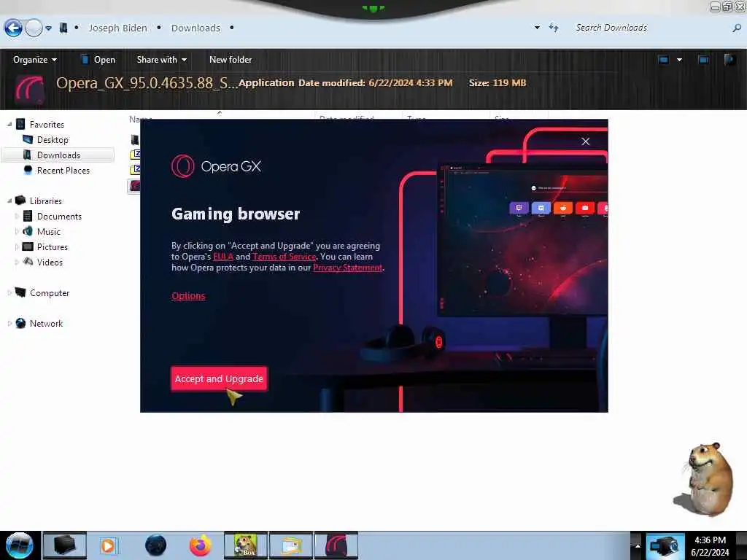This screenshot has height=560, width=747.
Task: Expand the Documents library
Action: pos(17,216)
